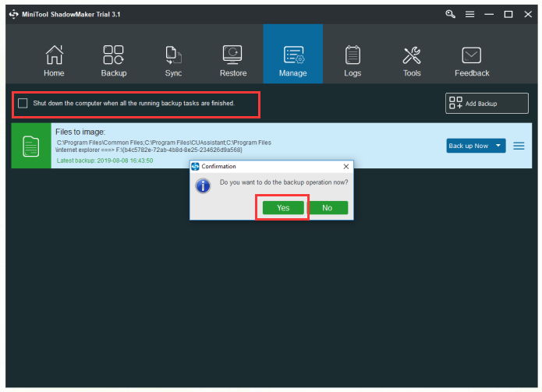
Task: Enable shut down computer after backup checkbox
Action: [23, 103]
